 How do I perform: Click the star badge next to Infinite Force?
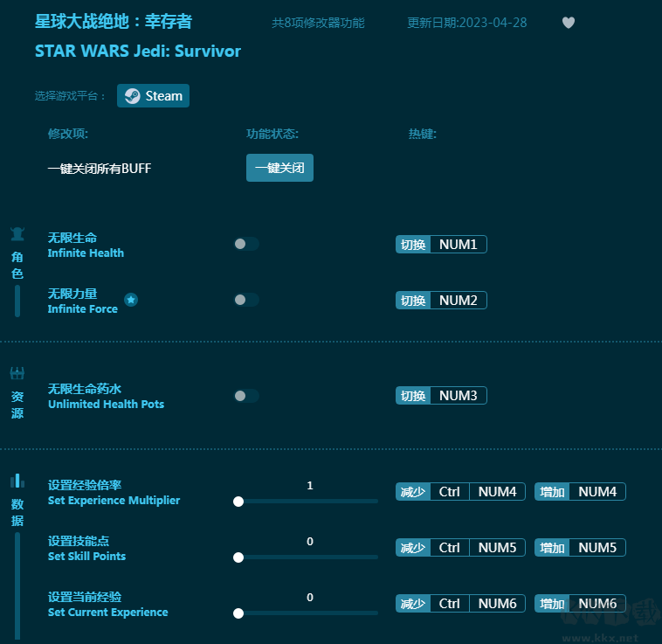tap(131, 300)
